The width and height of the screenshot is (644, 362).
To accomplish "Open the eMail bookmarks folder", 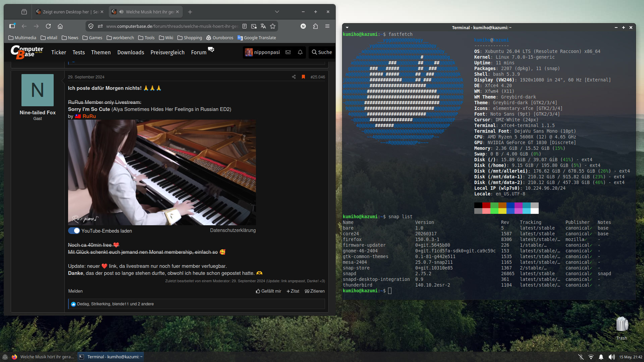I will tap(49, 38).
